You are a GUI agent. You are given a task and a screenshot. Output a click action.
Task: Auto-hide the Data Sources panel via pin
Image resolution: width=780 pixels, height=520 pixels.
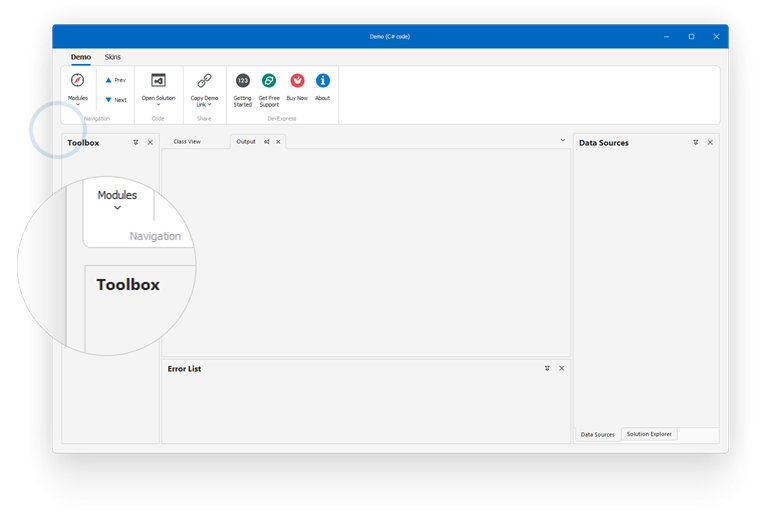(695, 142)
